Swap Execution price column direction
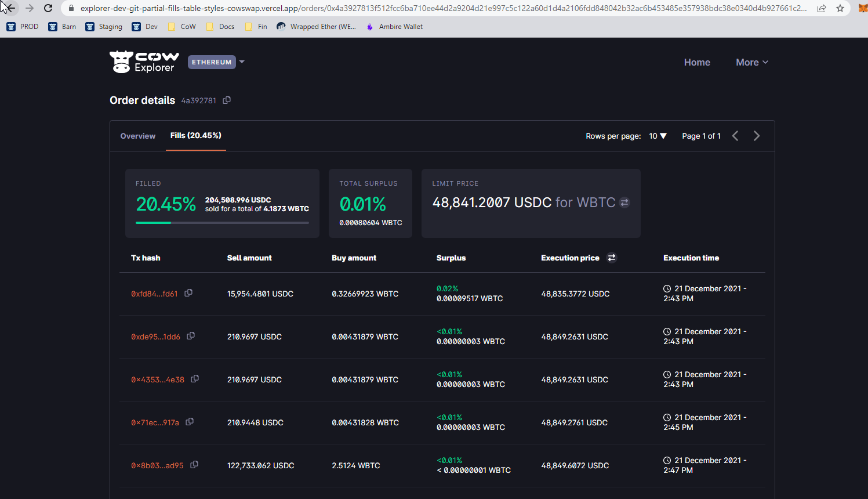The image size is (868, 499). [612, 258]
